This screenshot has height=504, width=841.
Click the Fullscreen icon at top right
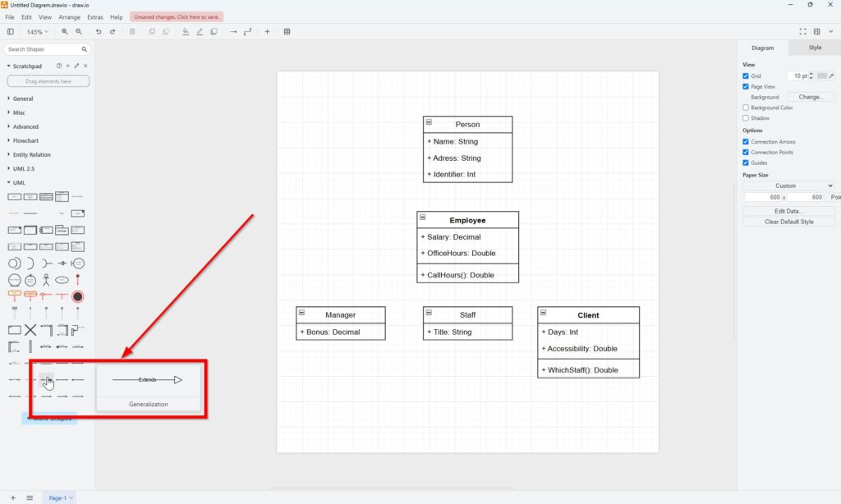pyautogui.click(x=803, y=31)
